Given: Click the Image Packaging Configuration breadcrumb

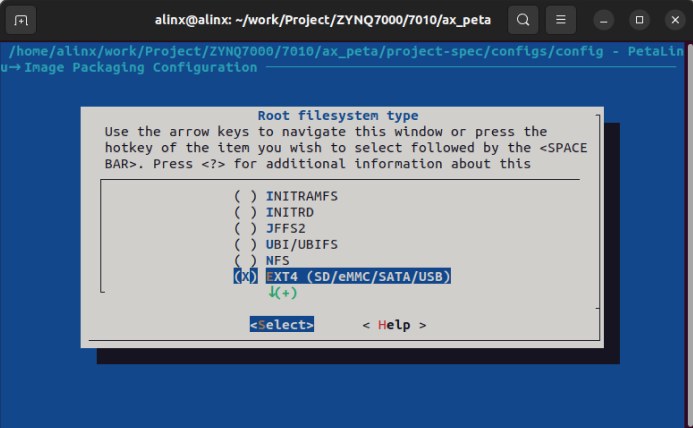Looking at the screenshot, I should point(141,68).
